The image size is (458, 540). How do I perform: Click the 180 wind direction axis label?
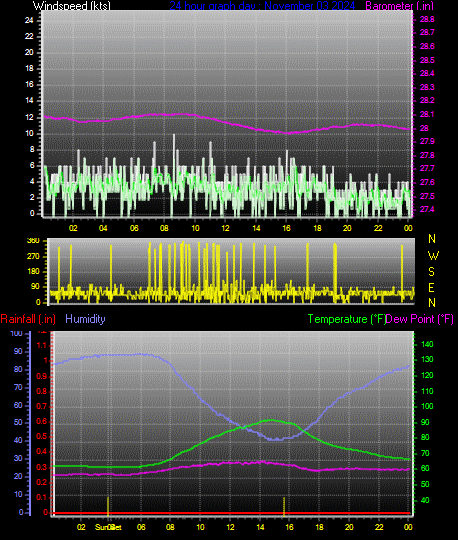tap(33, 272)
